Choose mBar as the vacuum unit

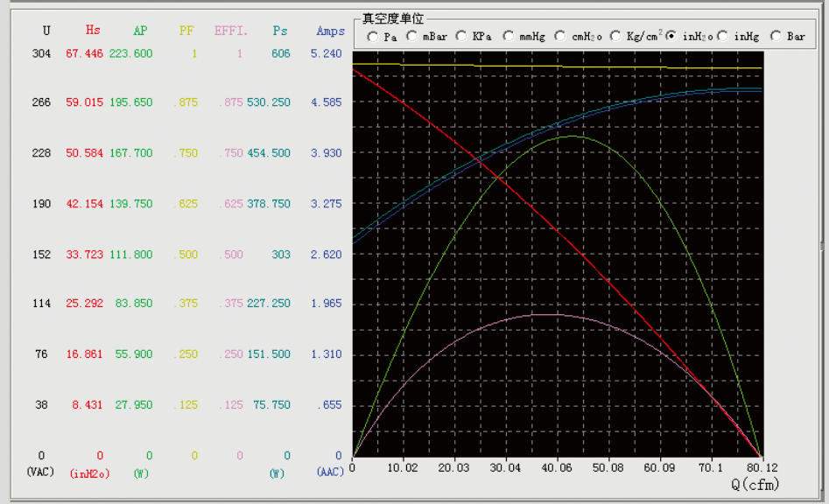[x=411, y=37]
